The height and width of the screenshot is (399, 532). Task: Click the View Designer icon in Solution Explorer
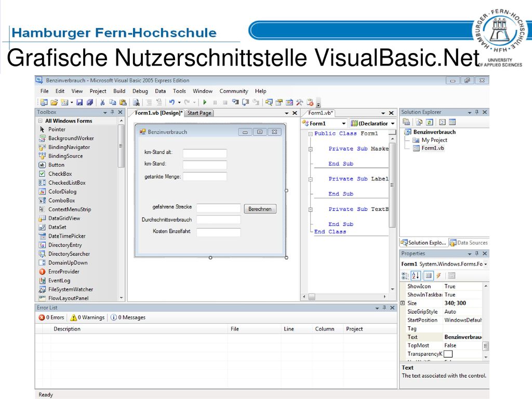[453, 122]
